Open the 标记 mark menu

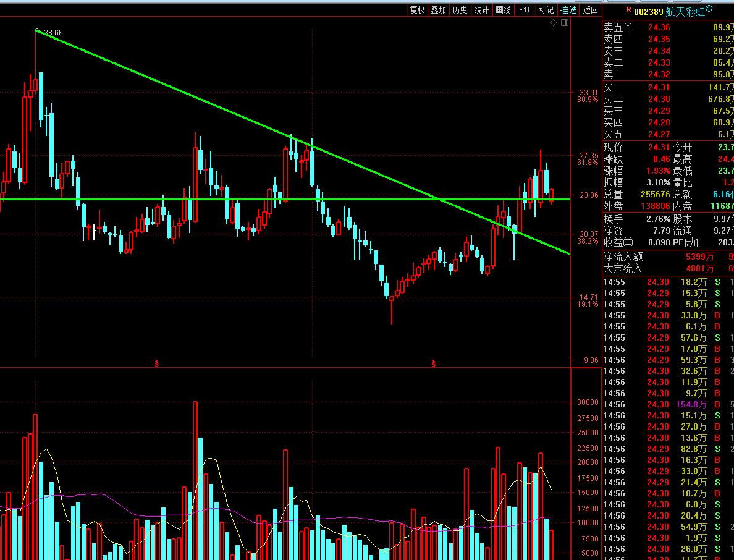[x=546, y=11]
